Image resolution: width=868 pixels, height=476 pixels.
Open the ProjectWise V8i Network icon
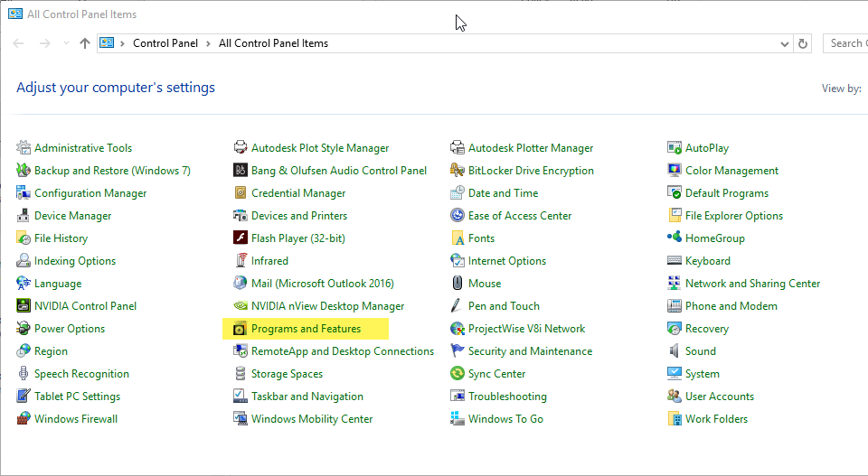(458, 329)
